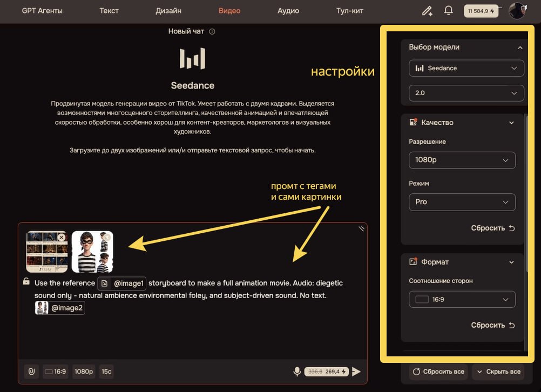Send the prompt with arrow icon
This screenshot has height=392, width=541.
point(356,371)
